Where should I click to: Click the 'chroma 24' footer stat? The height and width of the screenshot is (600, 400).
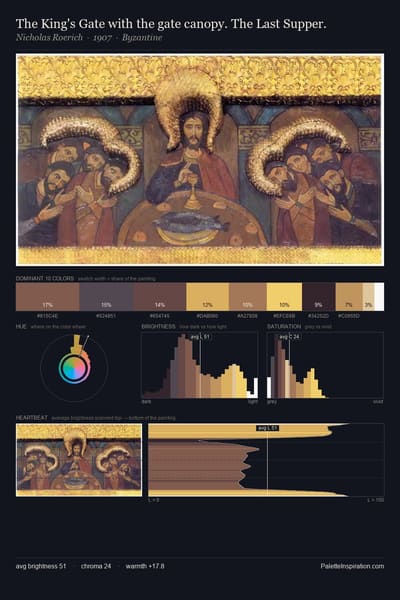coord(96,566)
